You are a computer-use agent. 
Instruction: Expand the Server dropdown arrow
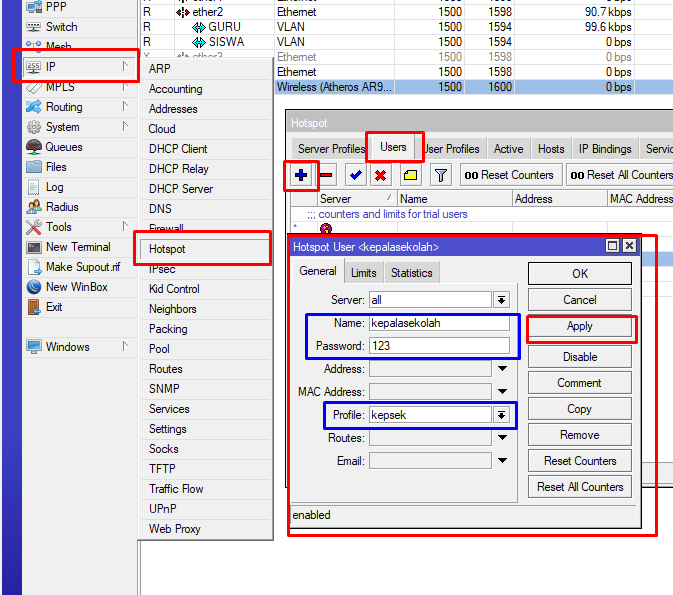click(x=502, y=300)
